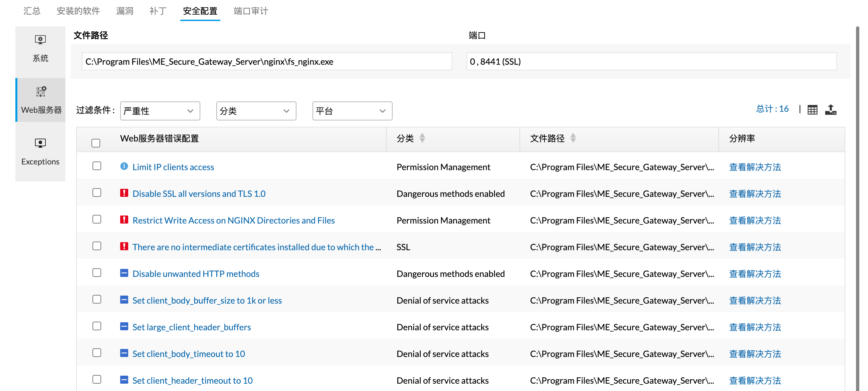The image size is (868, 391).
Task: Open Disable unwanted HTTP methods link
Action: pyautogui.click(x=195, y=274)
